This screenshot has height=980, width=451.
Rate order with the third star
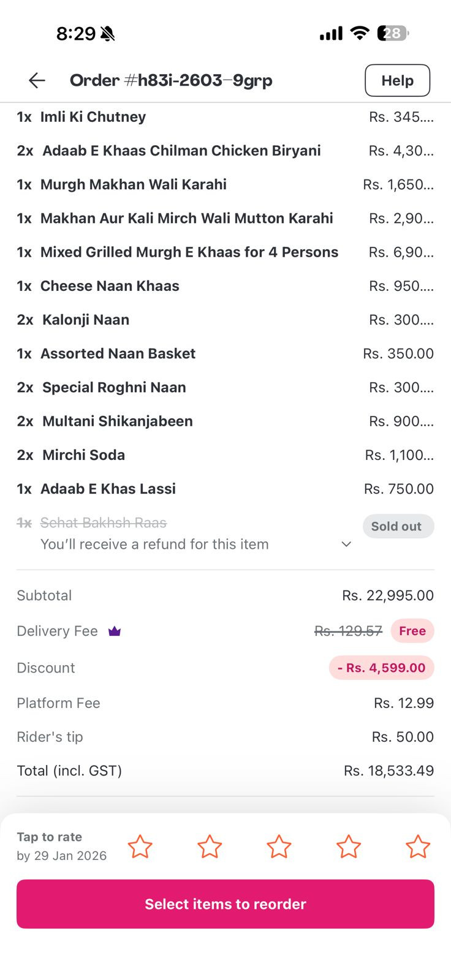279,846
